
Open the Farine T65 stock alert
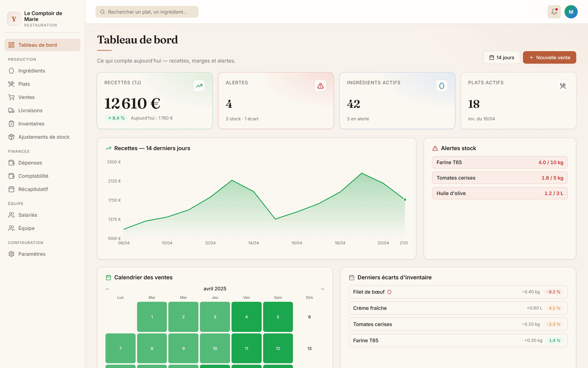click(500, 162)
